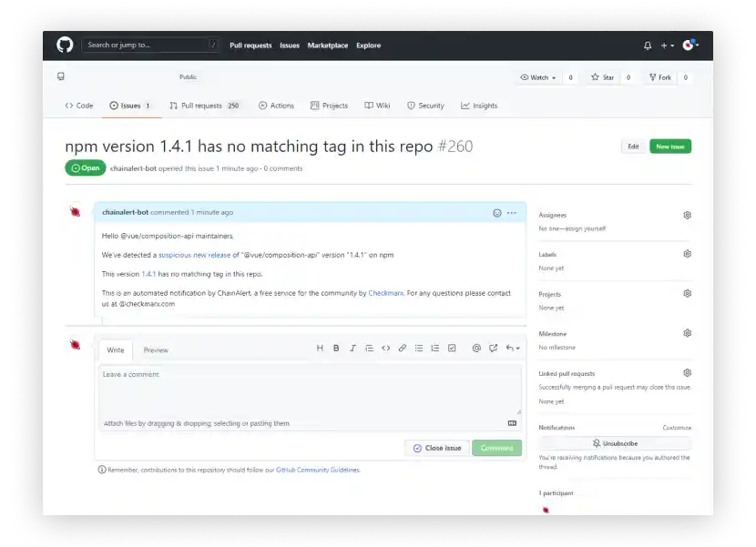
Task: Insert code formatting
Action: click(385, 348)
